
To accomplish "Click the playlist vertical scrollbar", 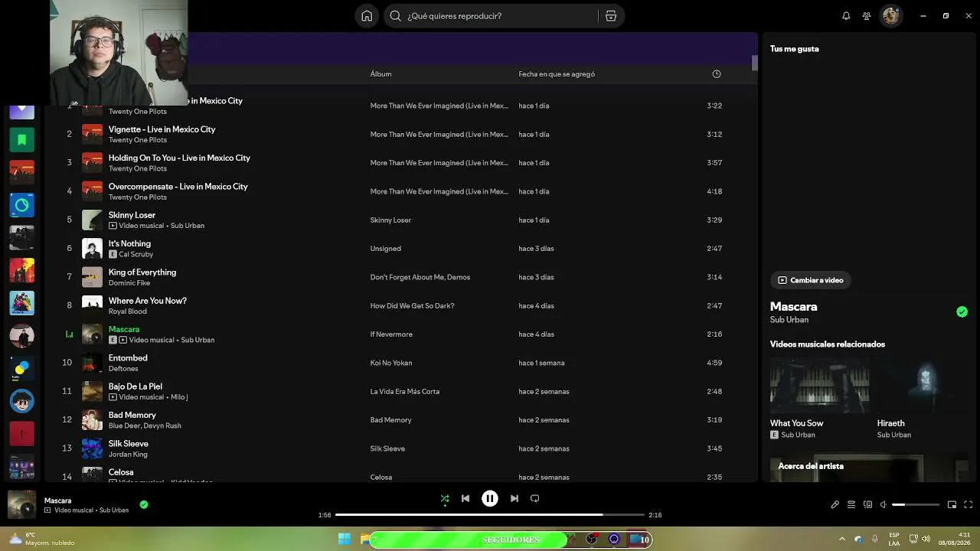I will tap(754, 64).
